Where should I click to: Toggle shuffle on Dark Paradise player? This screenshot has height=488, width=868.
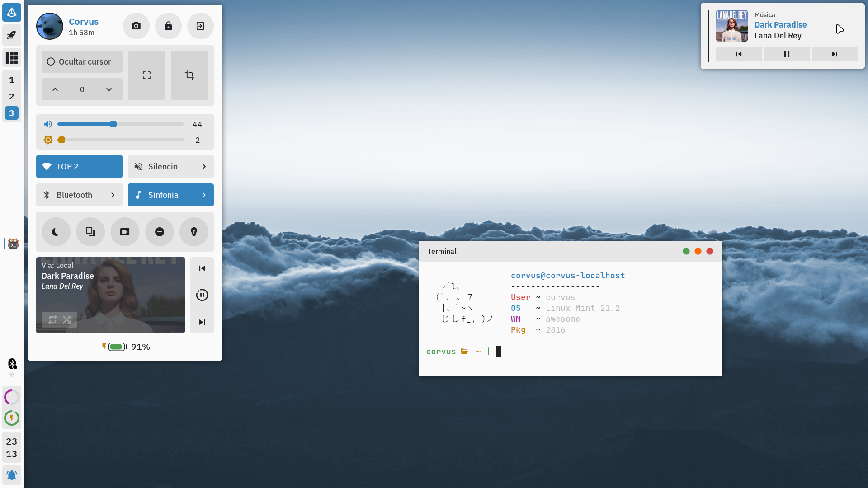click(67, 319)
